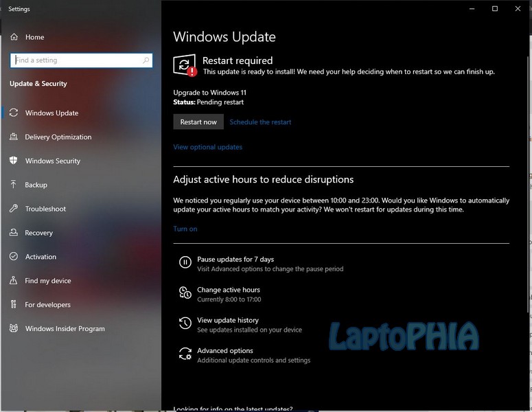Click 'Adjust active hours to reduce disruptions' heading

pos(264,179)
